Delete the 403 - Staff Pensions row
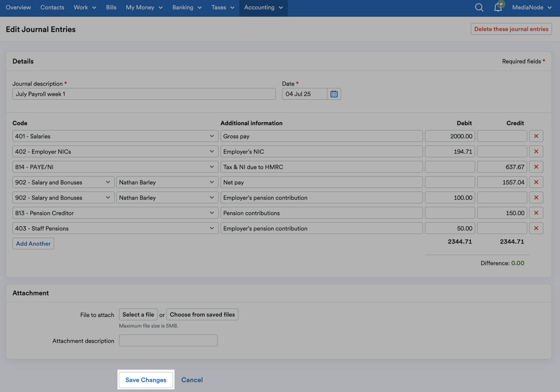Image resolution: width=560 pixels, height=392 pixels. pos(536,228)
